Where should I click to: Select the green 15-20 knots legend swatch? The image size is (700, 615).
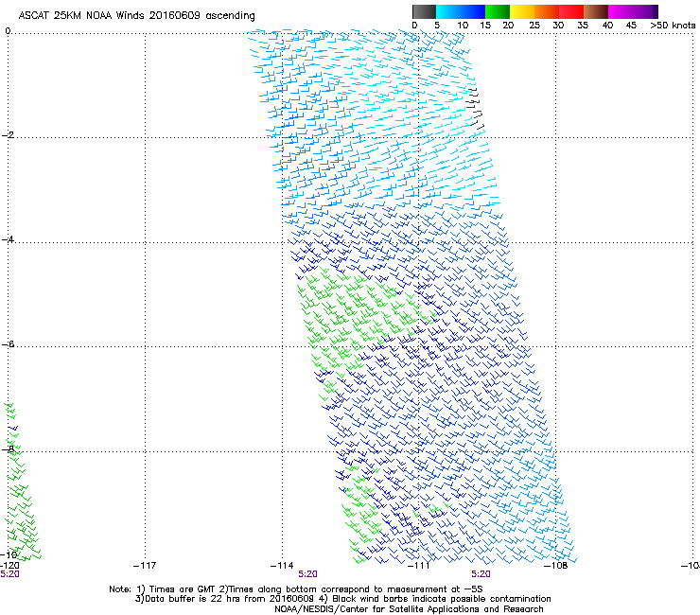point(498,11)
